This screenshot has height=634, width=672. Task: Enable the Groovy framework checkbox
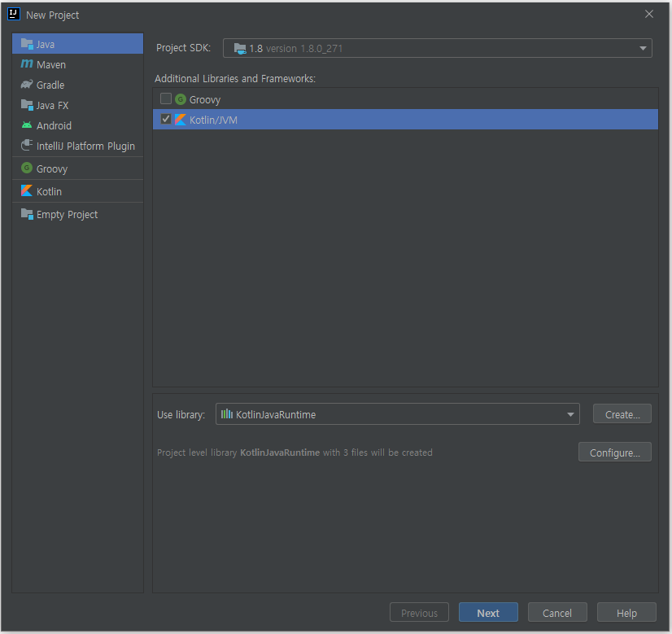coord(166,99)
